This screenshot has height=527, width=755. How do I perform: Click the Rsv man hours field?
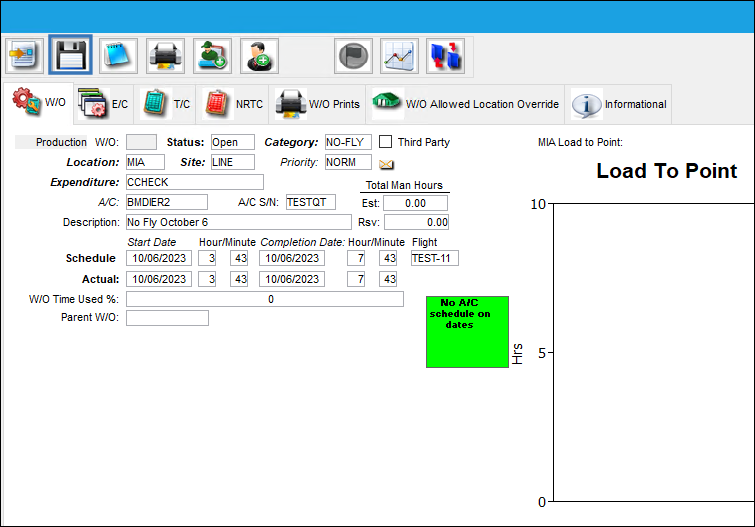point(417,222)
